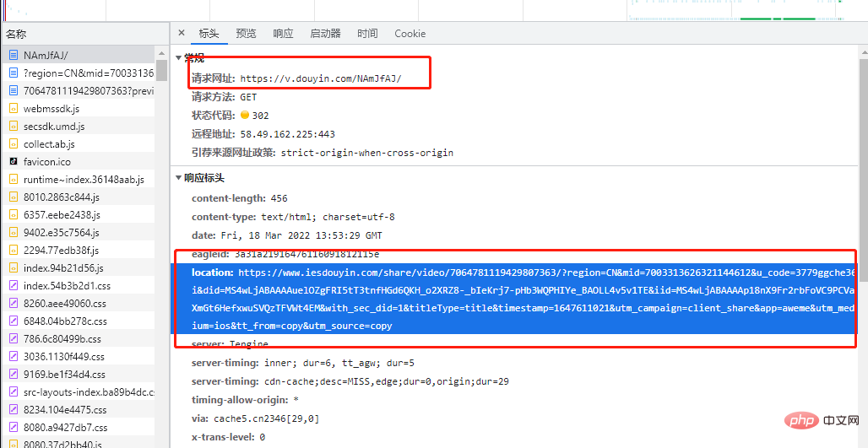Screen dimensions: 868x448
Task: Click script icon of runtime~index.36148aab.js
Action: coord(14,179)
